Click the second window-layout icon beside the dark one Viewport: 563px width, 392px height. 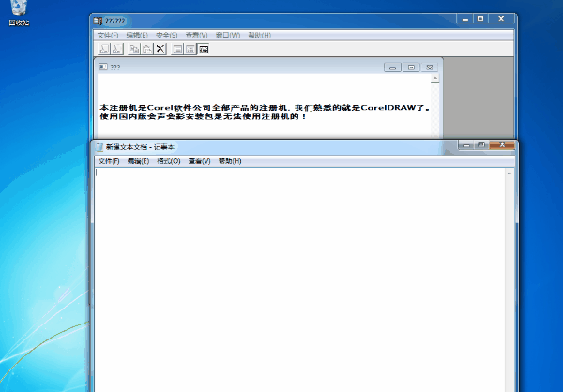coord(190,49)
